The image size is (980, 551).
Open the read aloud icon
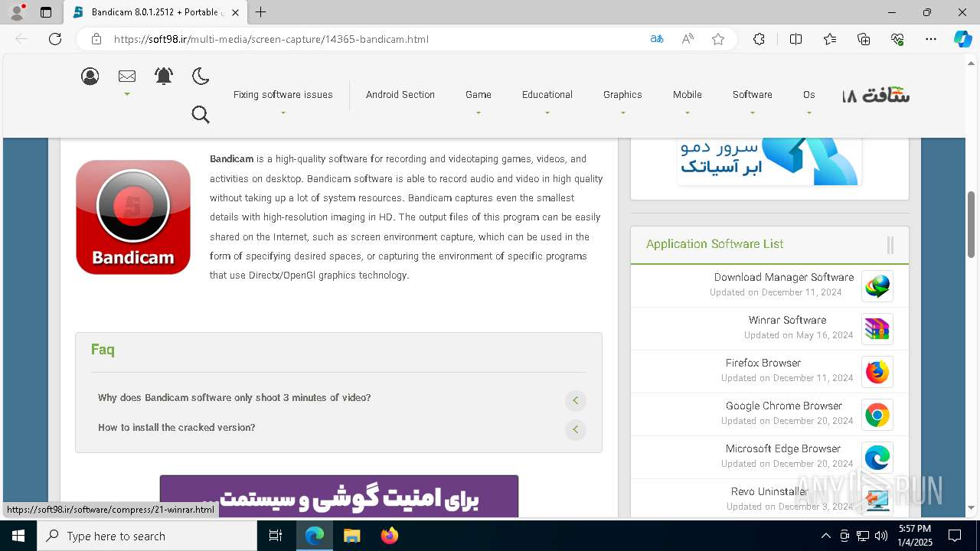[x=688, y=39]
